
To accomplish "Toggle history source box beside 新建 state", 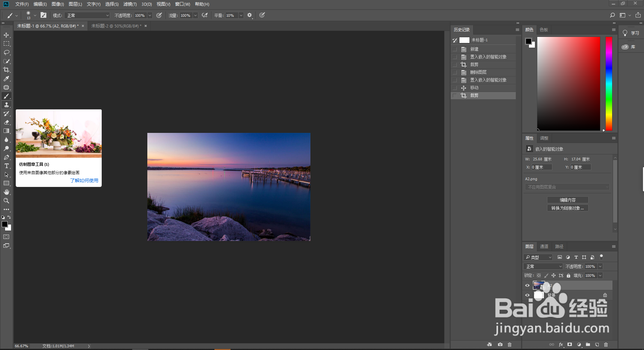I will coord(455,49).
